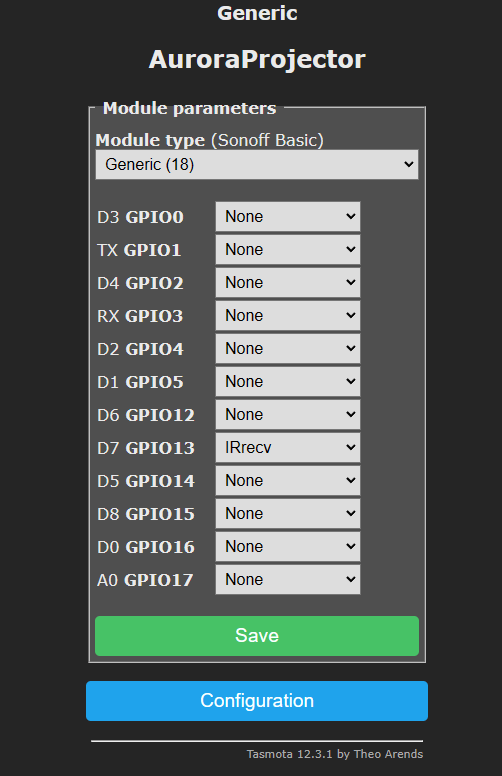Open the D2 GPIO4 function dropdown
The height and width of the screenshot is (776, 502).
coord(288,348)
